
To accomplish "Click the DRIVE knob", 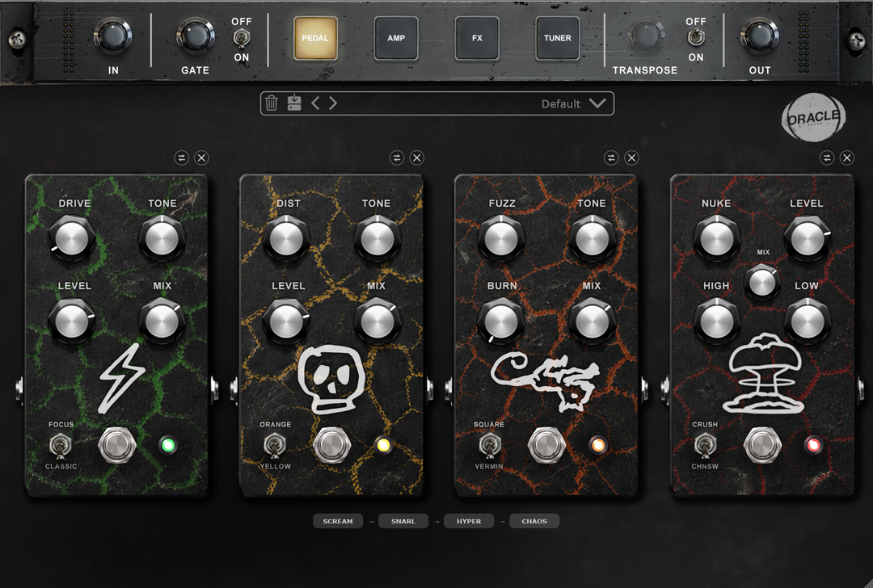I will click(72, 239).
